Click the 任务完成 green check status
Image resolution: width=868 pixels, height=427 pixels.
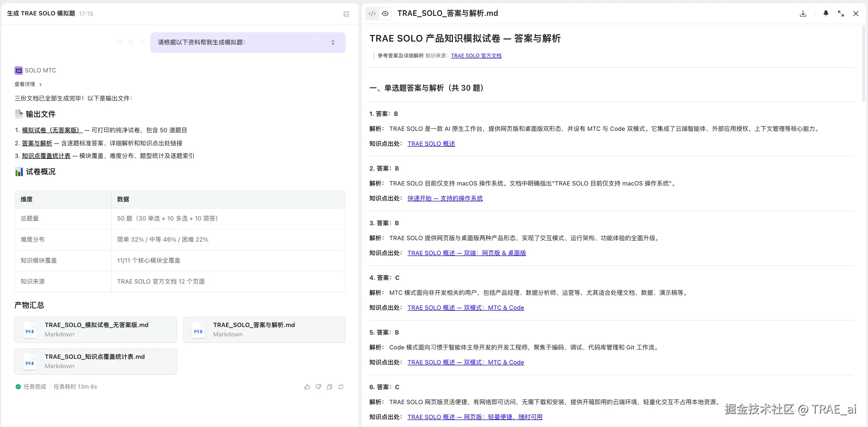coord(18,387)
